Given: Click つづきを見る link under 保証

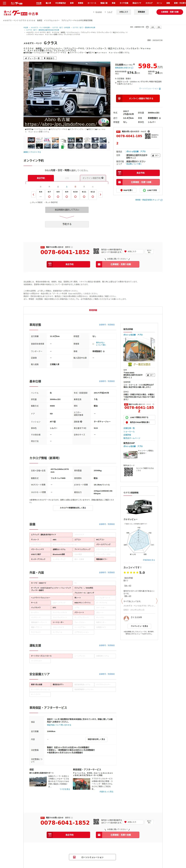Looking at the screenshot, I should point(64,789).
